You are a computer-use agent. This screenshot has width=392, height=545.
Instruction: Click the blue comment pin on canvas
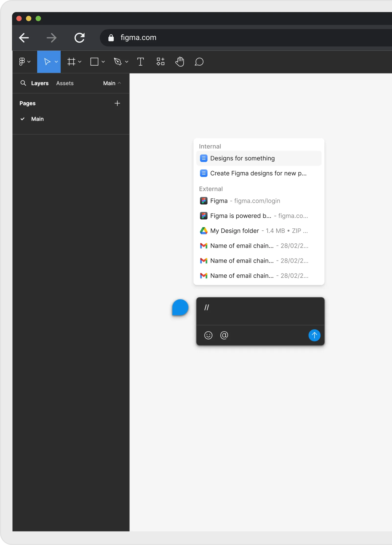(180, 308)
